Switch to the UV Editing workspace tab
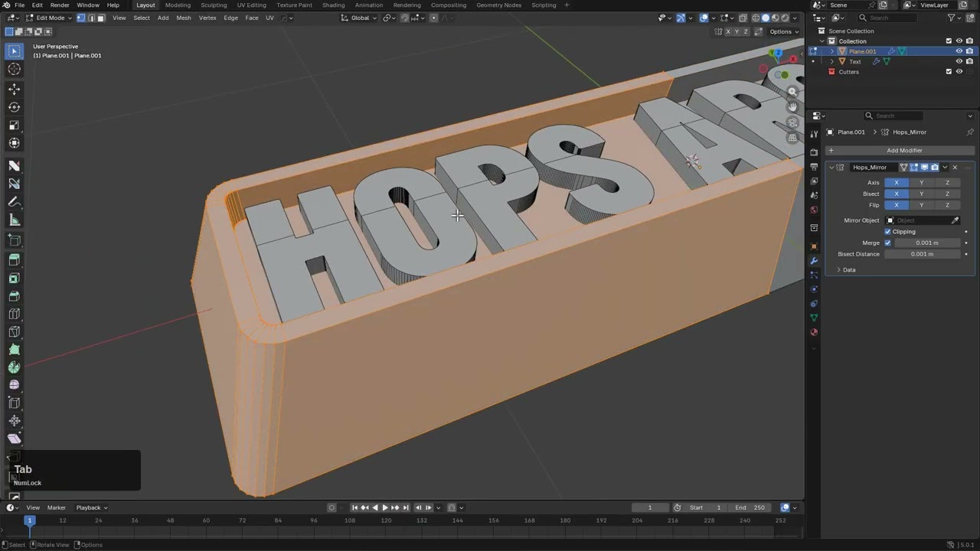The height and width of the screenshot is (551, 980). (x=251, y=5)
